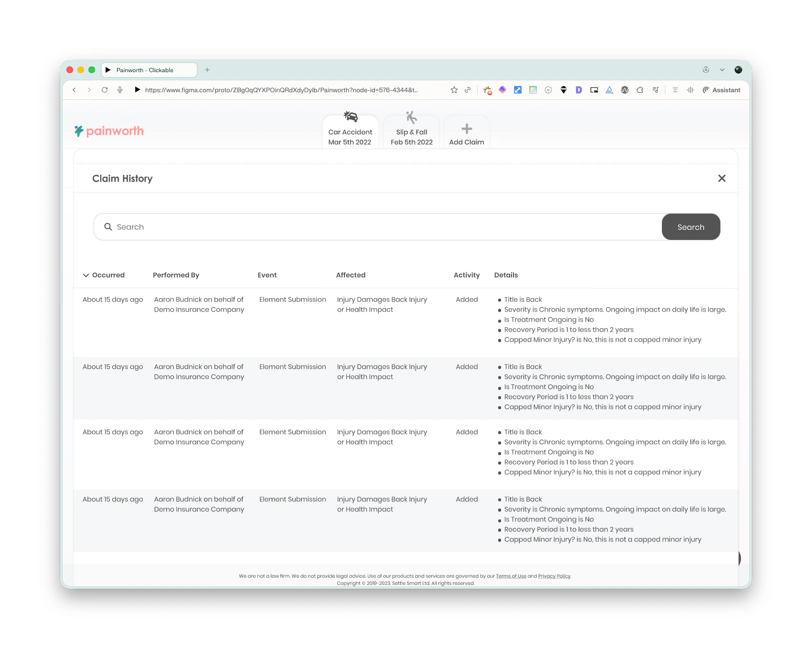812x649 pixels.
Task: Open the purple D extension
Action: click(x=579, y=90)
